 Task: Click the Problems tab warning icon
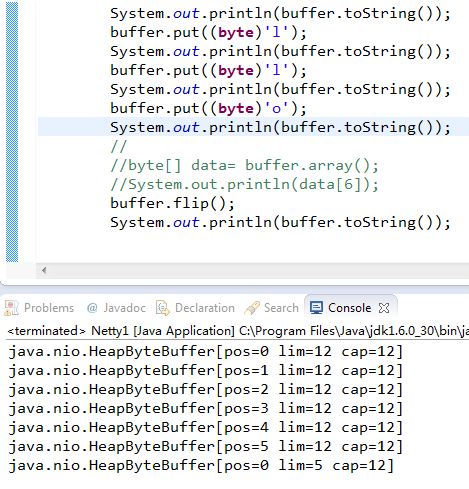11,308
